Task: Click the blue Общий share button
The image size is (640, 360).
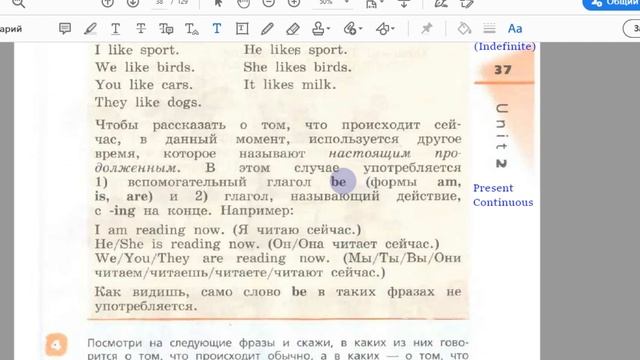Action: [x=611, y=3]
